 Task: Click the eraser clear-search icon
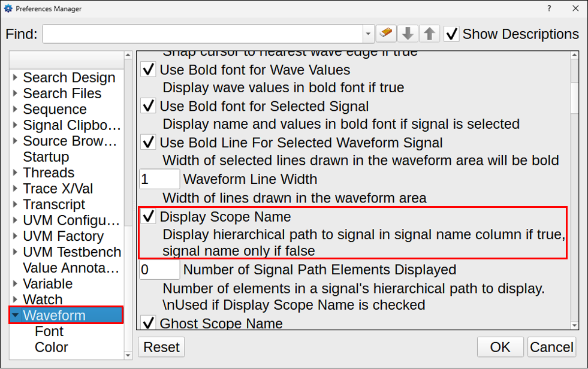pos(387,34)
